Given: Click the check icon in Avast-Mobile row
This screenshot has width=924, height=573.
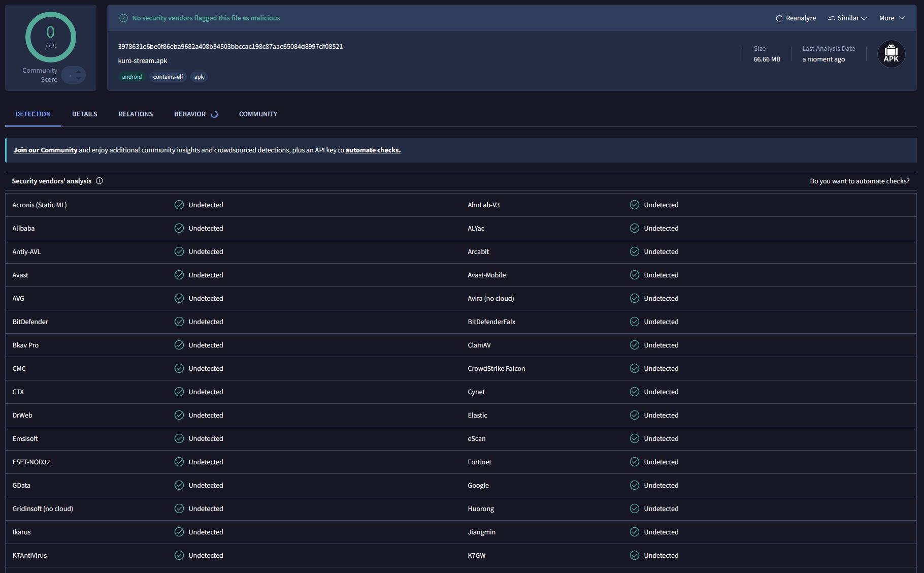Looking at the screenshot, I should (635, 275).
